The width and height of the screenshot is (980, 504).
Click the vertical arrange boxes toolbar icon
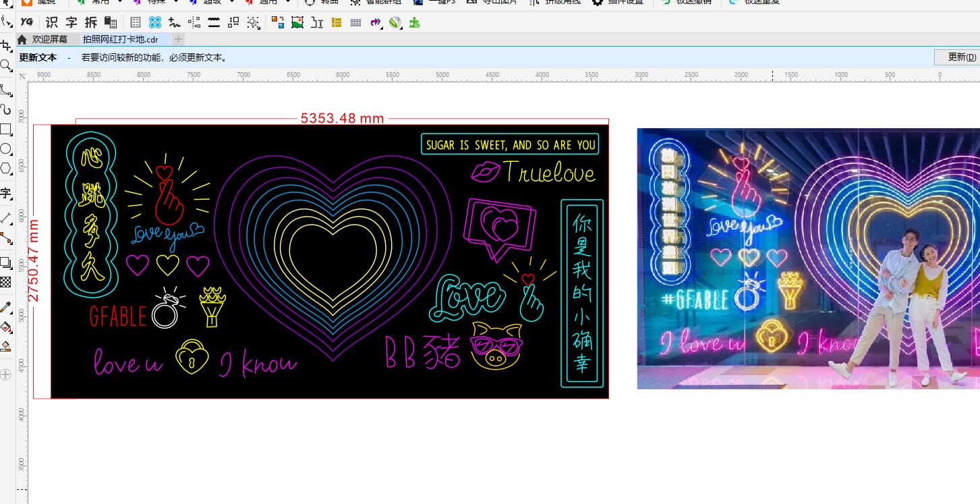233,22
